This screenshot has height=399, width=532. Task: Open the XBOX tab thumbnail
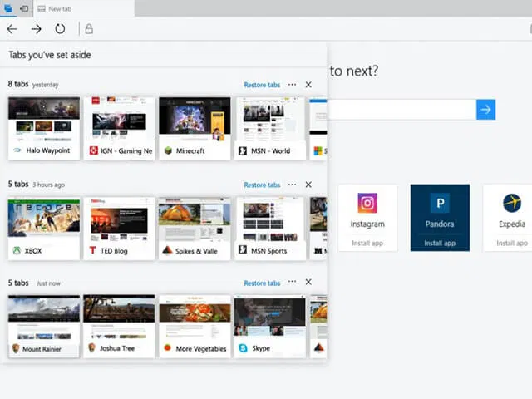tap(44, 229)
